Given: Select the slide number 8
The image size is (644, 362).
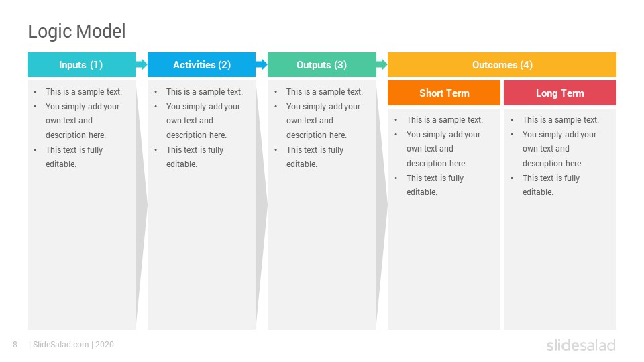Looking at the screenshot, I should [15, 345].
